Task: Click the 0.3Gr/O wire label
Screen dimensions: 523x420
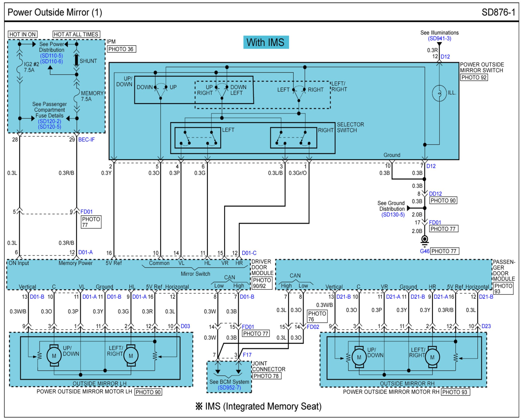Action: (297, 173)
